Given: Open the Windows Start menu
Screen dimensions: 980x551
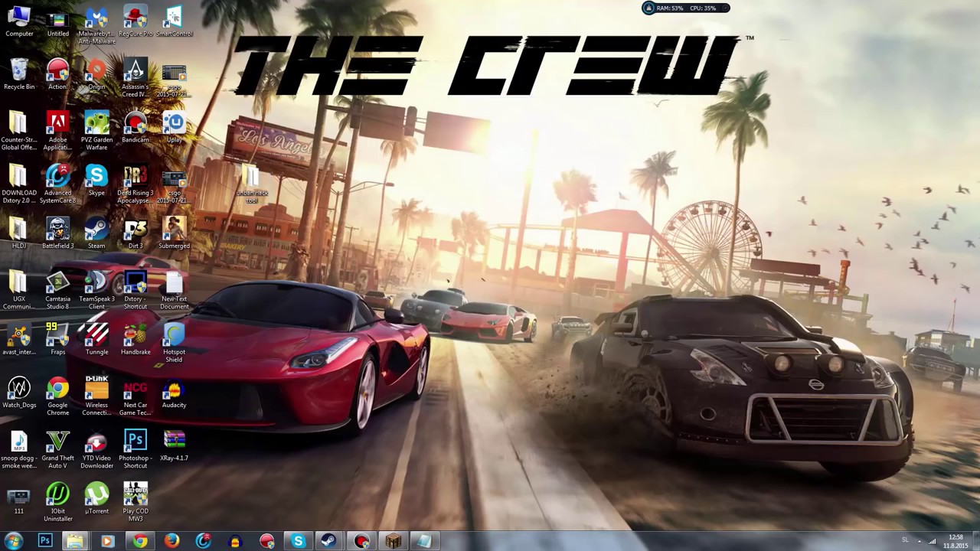Looking at the screenshot, I should pyautogui.click(x=14, y=541).
